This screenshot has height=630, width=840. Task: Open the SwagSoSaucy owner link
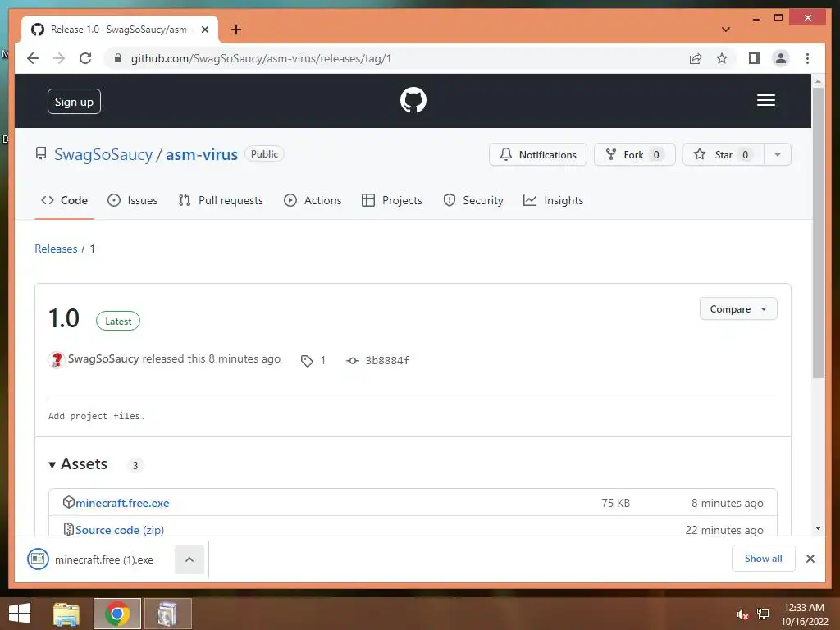coord(103,154)
